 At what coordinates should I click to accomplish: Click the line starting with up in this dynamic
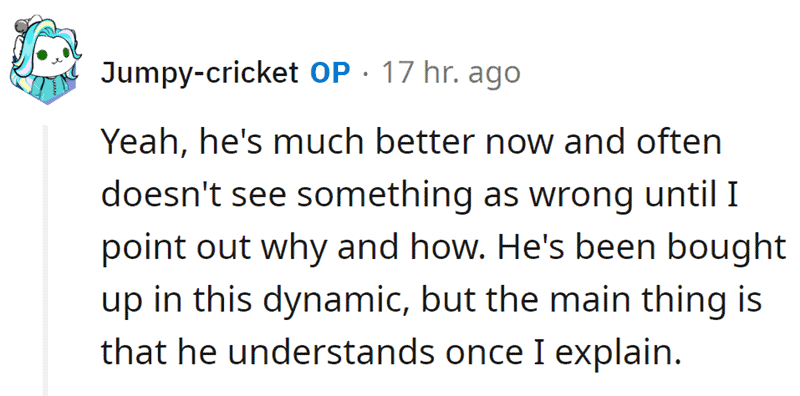[431, 300]
